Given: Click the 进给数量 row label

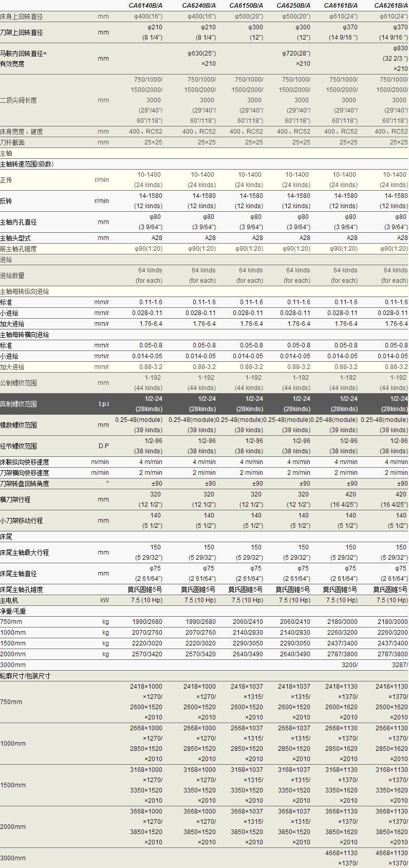Looking at the screenshot, I should [12, 275].
